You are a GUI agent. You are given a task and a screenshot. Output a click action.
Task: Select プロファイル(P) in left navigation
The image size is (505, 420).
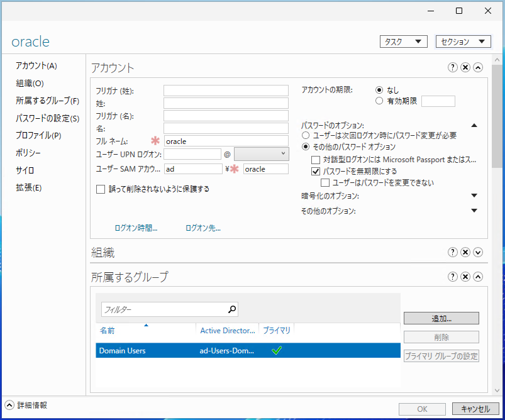coord(38,135)
